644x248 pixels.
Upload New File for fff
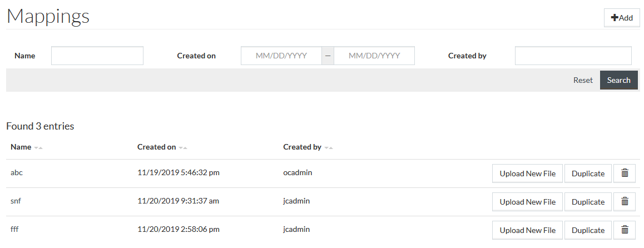coord(527,230)
